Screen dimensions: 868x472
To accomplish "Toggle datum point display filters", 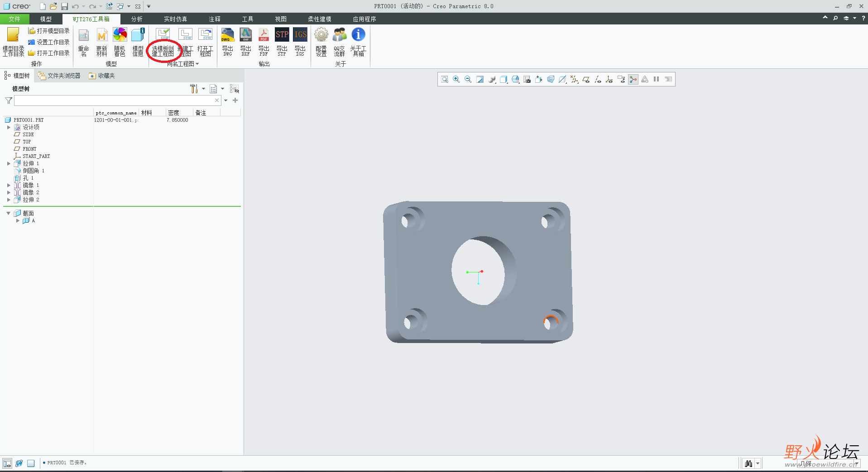I will [574, 79].
